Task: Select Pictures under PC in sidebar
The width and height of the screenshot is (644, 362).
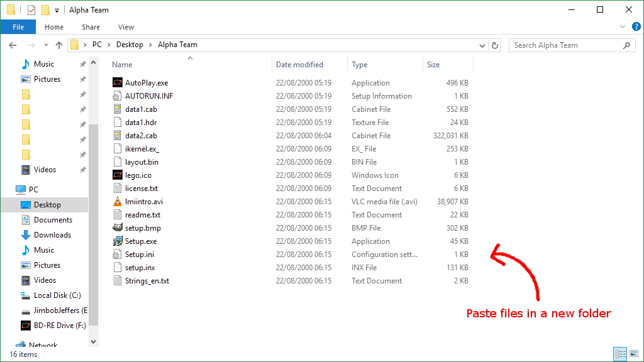Action: coord(41,265)
